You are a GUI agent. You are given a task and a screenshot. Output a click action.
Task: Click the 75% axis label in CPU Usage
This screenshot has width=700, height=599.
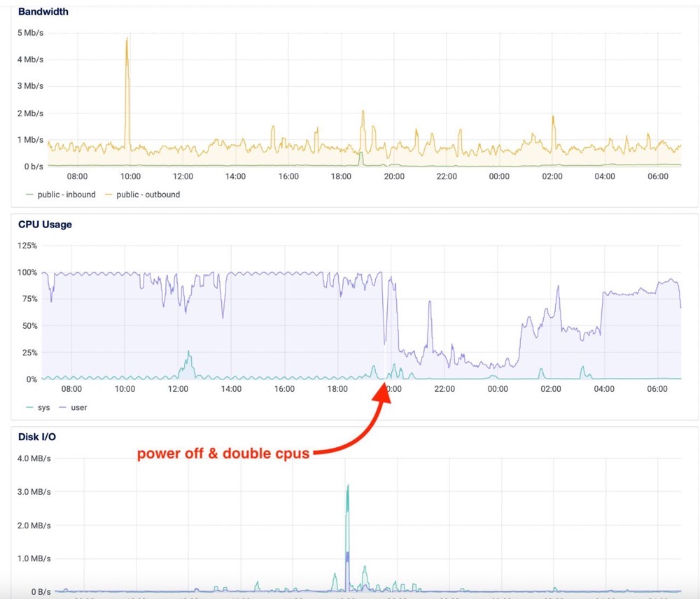point(29,299)
